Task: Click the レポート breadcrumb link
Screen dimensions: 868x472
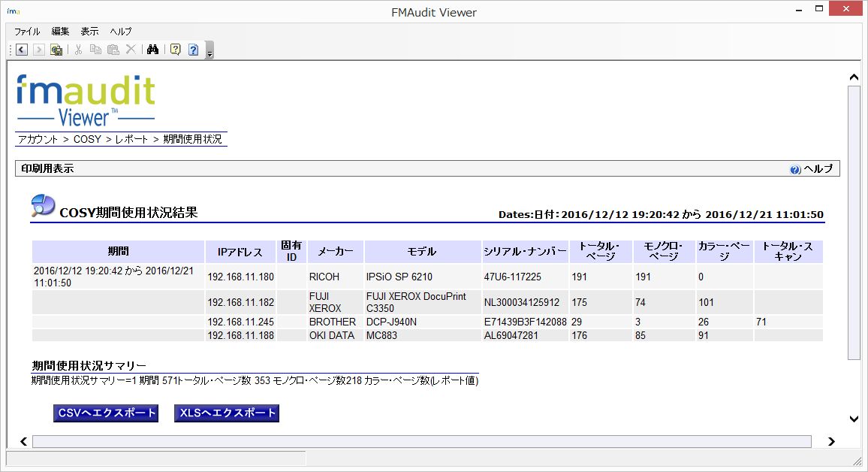Action: click(x=131, y=139)
